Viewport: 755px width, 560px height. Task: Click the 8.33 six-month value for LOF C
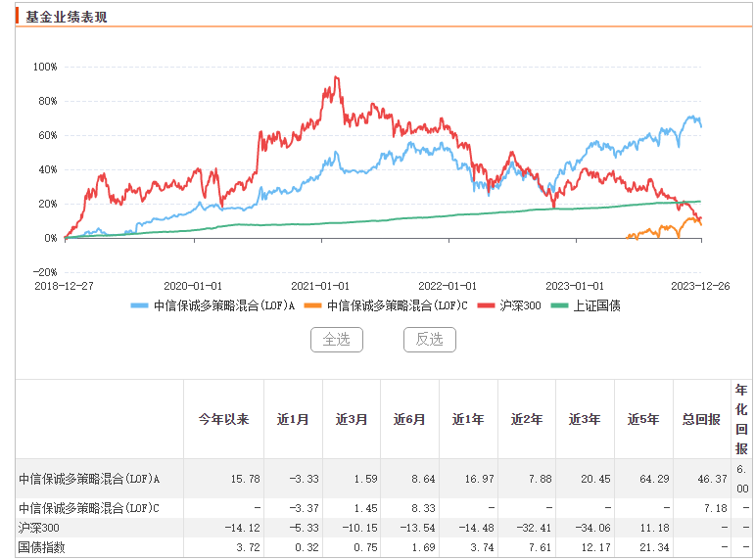424,508
